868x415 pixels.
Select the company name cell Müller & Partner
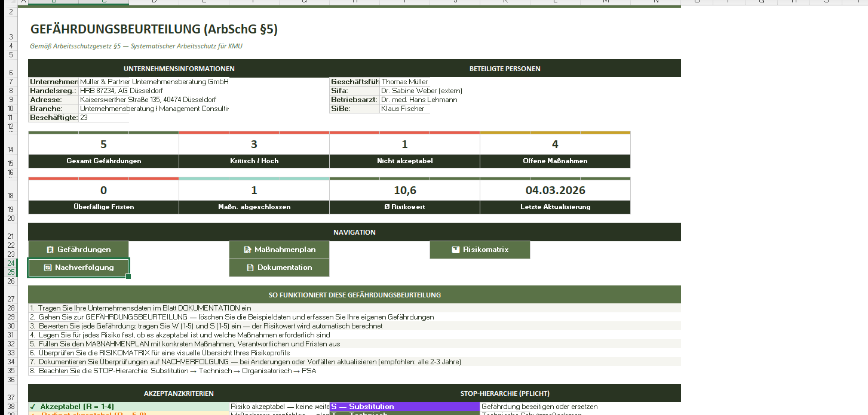click(154, 82)
